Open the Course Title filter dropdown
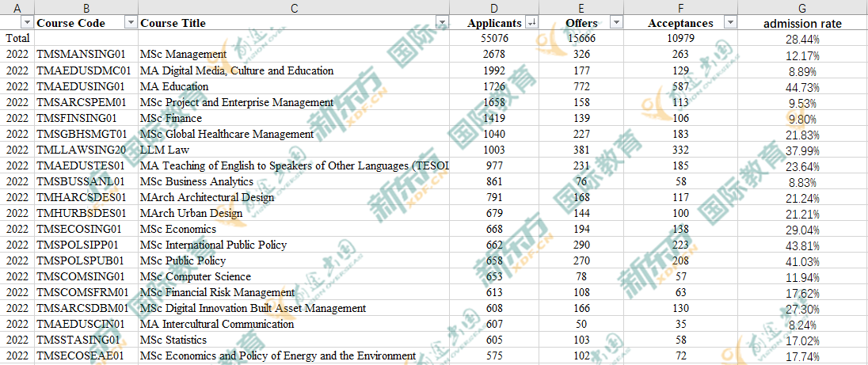Viewport: 868px width, 365px height. [x=442, y=23]
